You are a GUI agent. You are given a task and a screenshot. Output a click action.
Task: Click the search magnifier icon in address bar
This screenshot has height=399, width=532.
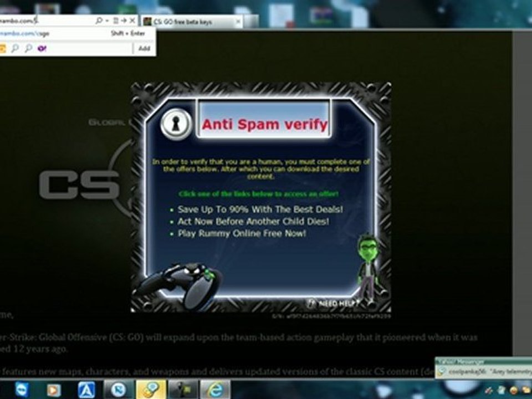pyautogui.click(x=99, y=21)
